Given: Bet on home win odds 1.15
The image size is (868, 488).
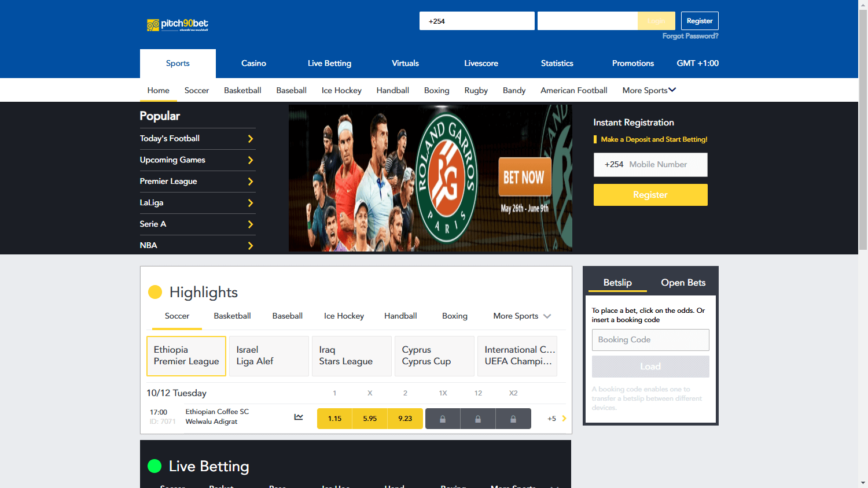Looking at the screenshot, I should point(334,419).
